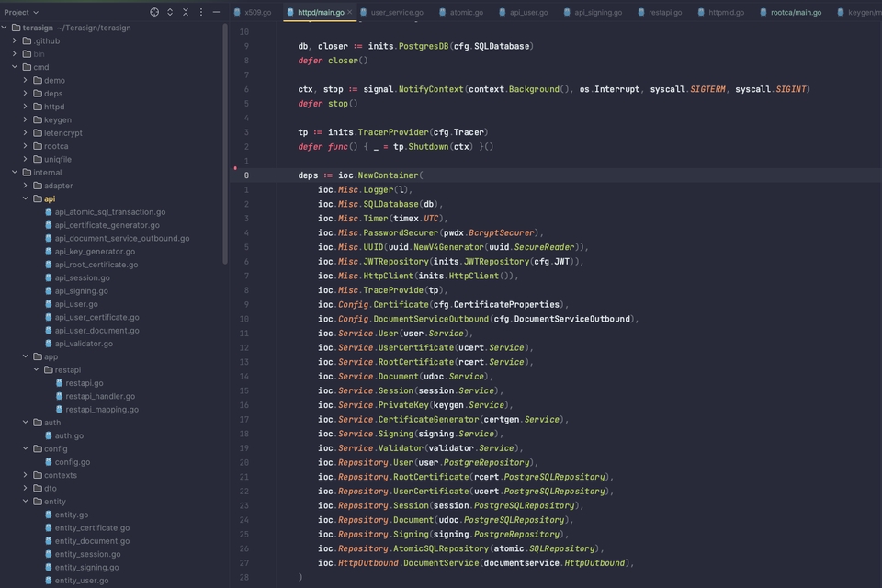882x588 pixels.
Task: Click the expand-all entries icon
Action: tap(170, 12)
